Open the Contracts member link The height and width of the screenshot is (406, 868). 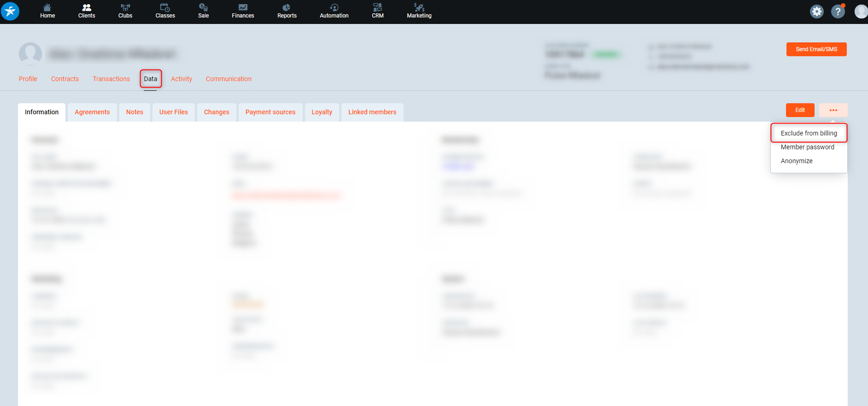pos(65,79)
